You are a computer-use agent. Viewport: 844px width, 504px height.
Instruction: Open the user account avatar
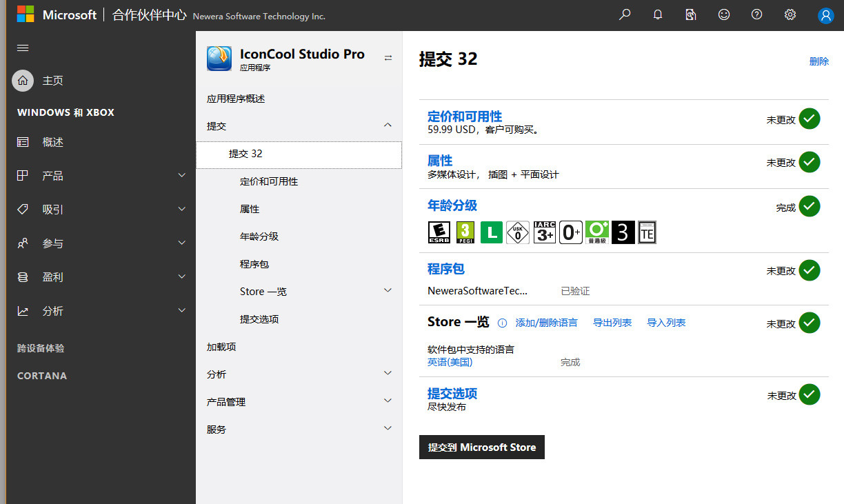[x=825, y=15]
